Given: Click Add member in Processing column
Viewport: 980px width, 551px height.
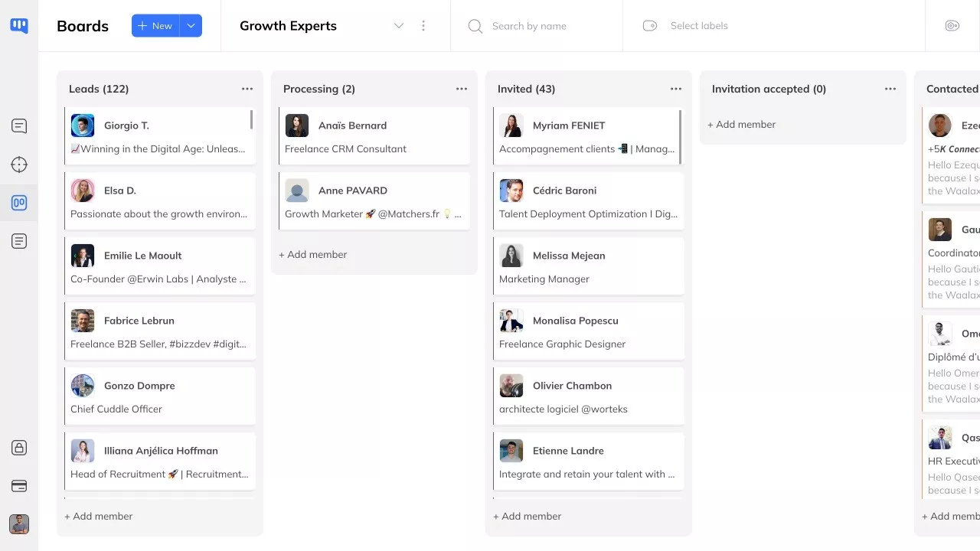Looking at the screenshot, I should [x=312, y=254].
